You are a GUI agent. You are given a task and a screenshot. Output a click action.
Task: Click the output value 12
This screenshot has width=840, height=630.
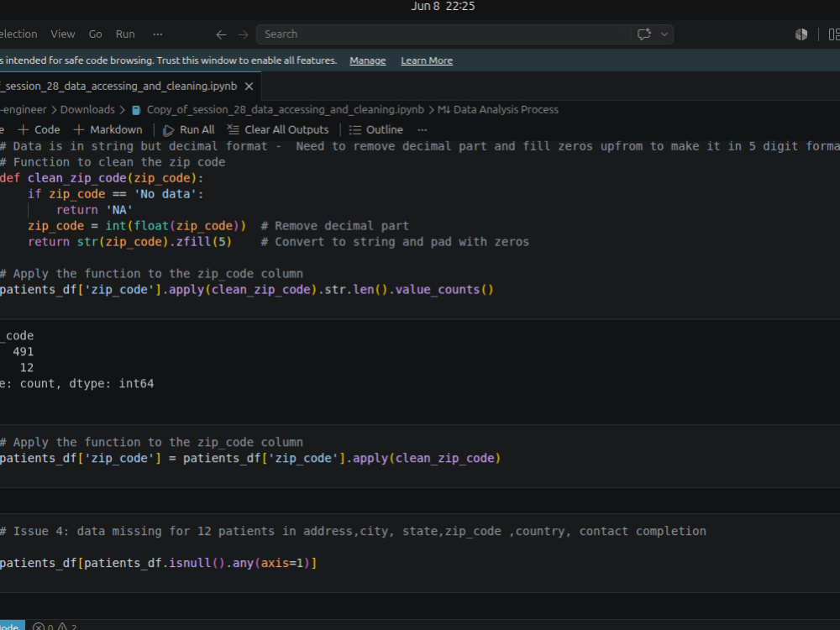tap(27, 368)
